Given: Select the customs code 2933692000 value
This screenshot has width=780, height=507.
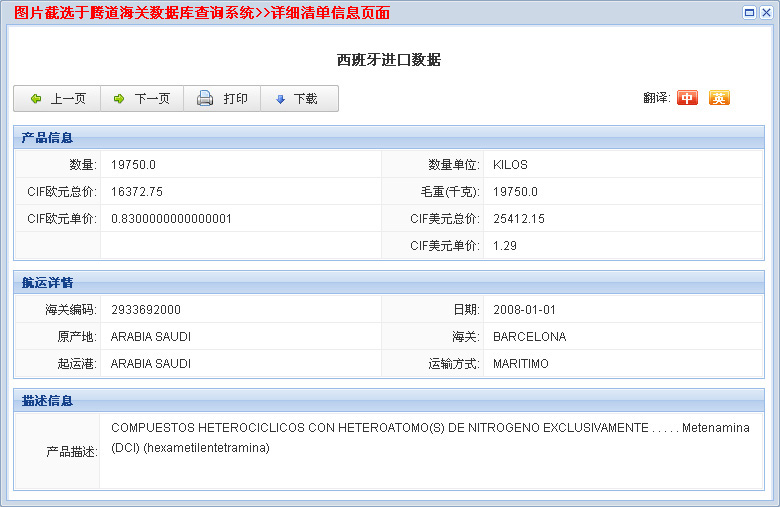Looking at the screenshot, I should pos(146,310).
